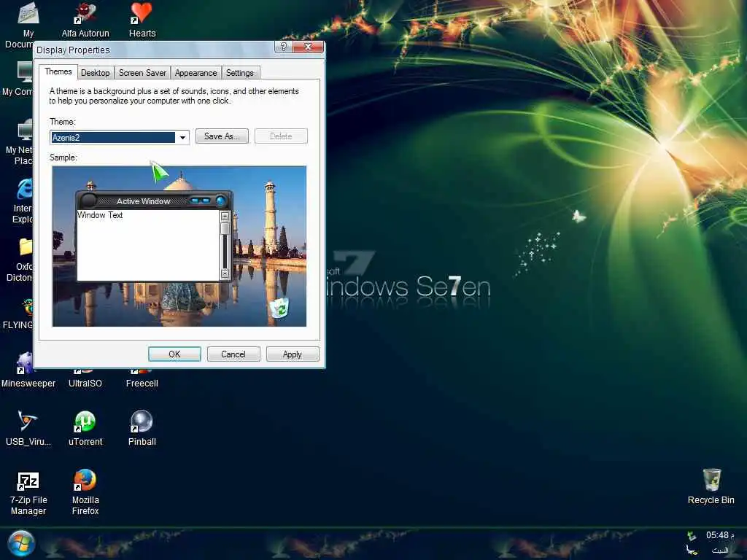The height and width of the screenshot is (560, 747).
Task: Switch to the Themes tab
Action: pos(58,71)
